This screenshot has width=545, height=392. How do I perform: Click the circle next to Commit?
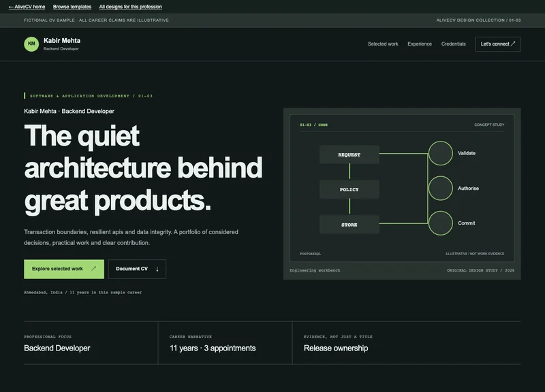(x=440, y=223)
